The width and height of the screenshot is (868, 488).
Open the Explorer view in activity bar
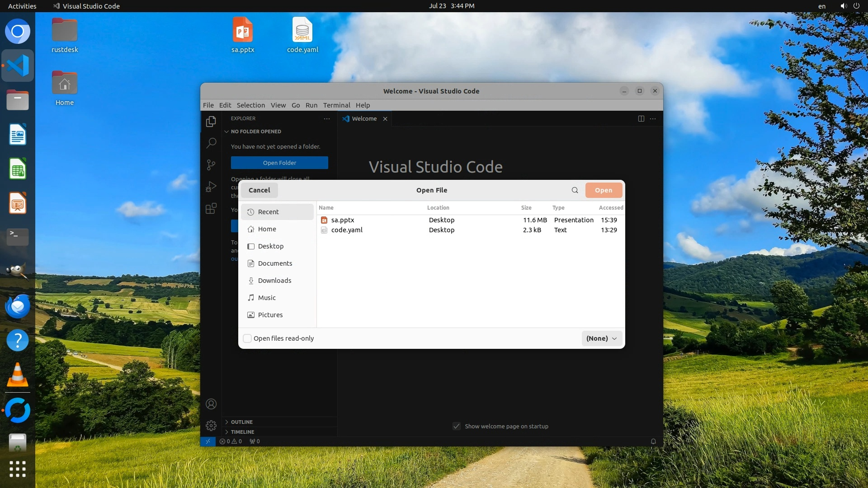(x=211, y=122)
